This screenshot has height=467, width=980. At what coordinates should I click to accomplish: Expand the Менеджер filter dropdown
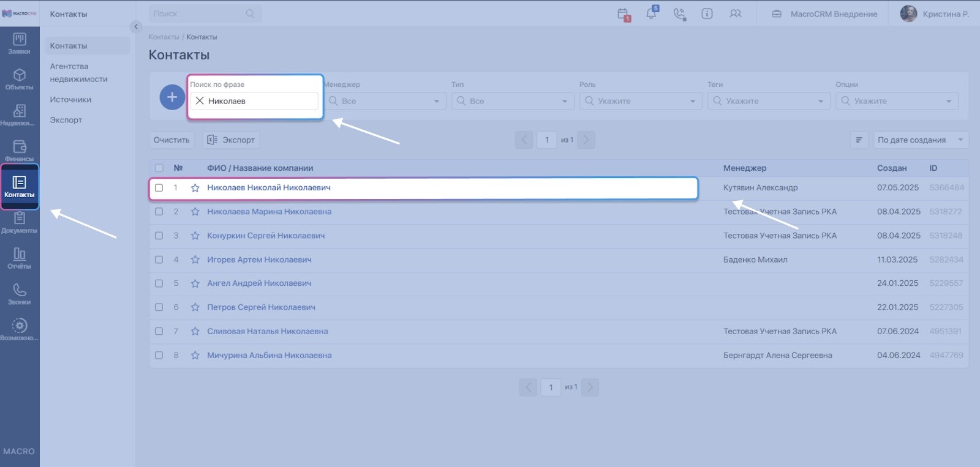tap(385, 101)
